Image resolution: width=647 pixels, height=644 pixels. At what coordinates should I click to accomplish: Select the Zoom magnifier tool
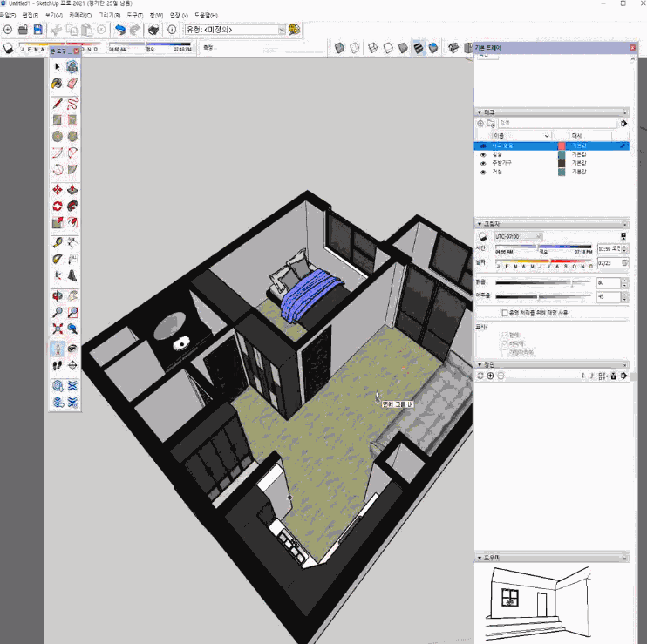tap(58, 313)
